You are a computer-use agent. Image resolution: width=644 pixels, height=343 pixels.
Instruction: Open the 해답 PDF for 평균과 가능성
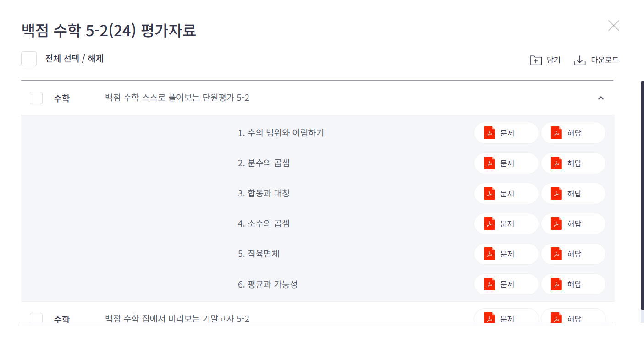pos(573,284)
